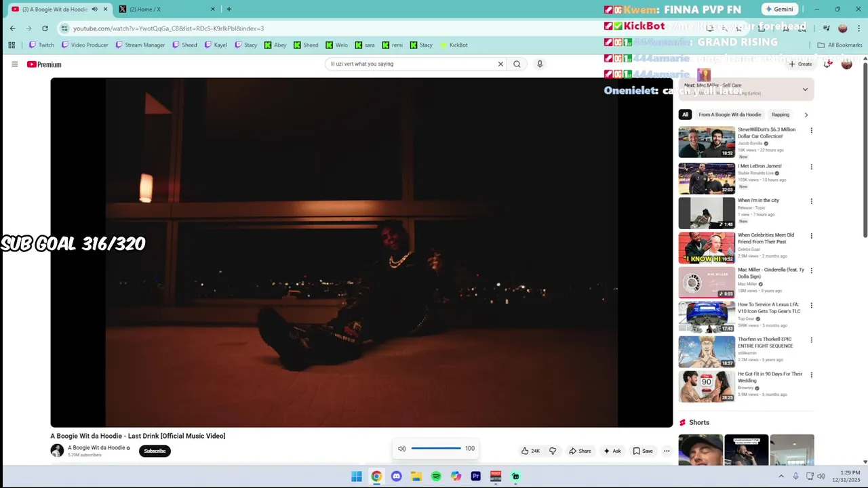Open How To Service A Lexus LFA thumbnail
Screen dimensions: 868x488
[x=707, y=316]
